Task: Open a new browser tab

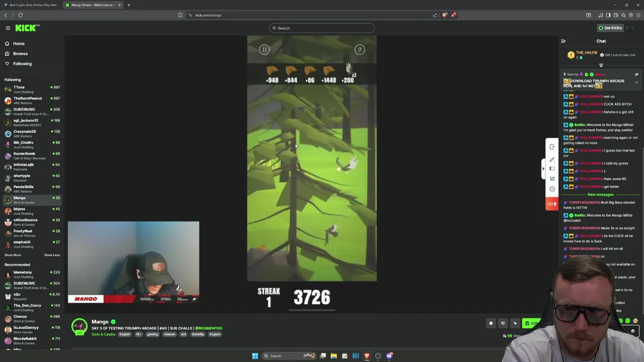Action: 128,5
